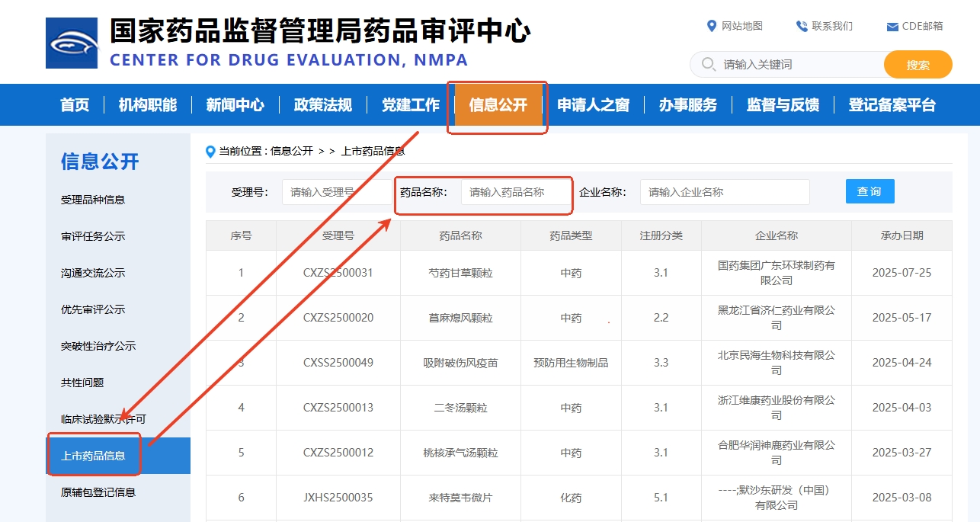Click drug name 来特莫韦微片
Image resolution: width=980 pixels, height=522 pixels.
click(x=461, y=498)
